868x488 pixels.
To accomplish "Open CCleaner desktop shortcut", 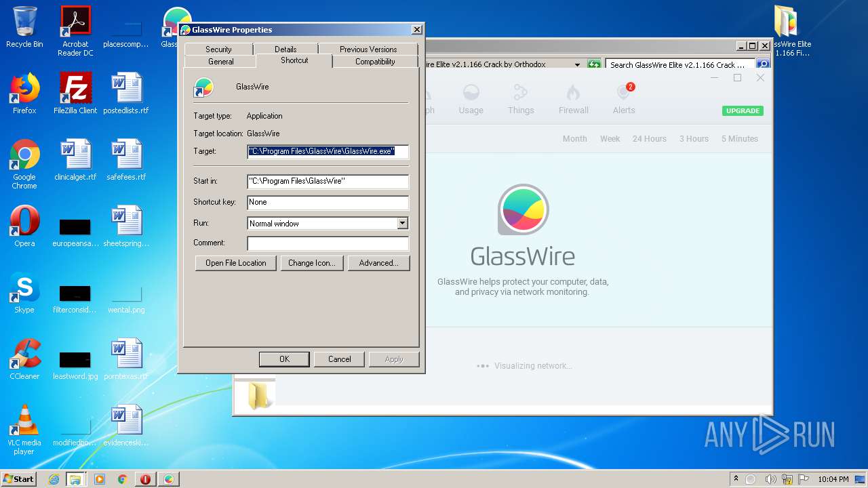I will pos(24,359).
